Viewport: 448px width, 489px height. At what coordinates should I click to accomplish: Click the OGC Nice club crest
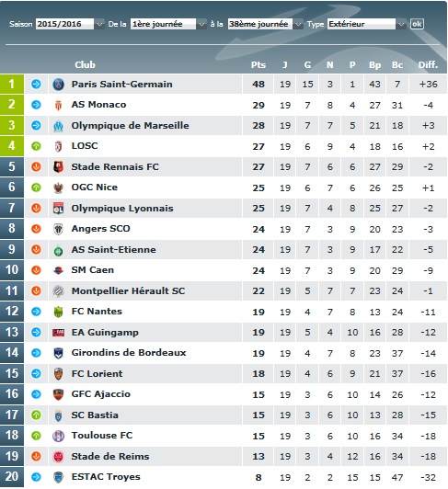click(58, 188)
